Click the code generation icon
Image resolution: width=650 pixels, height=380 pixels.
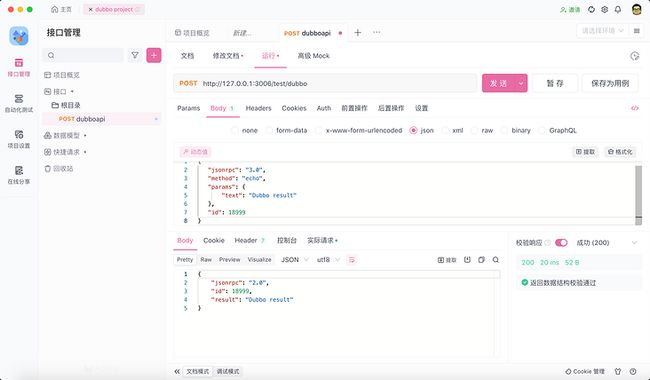(634, 108)
